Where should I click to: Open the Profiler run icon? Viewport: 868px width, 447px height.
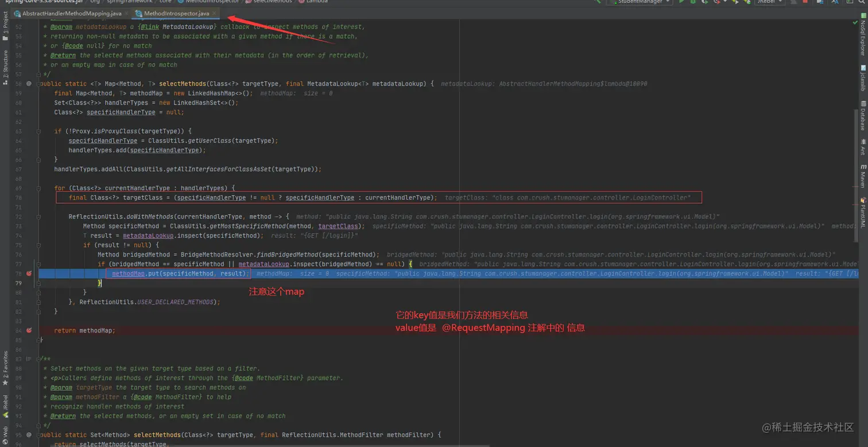(716, 2)
